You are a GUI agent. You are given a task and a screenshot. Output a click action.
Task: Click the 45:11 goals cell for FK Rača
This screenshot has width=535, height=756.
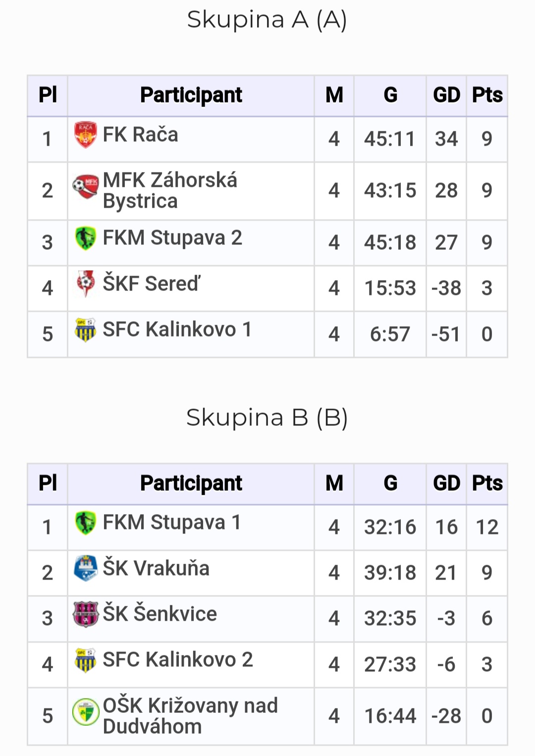tap(390, 139)
